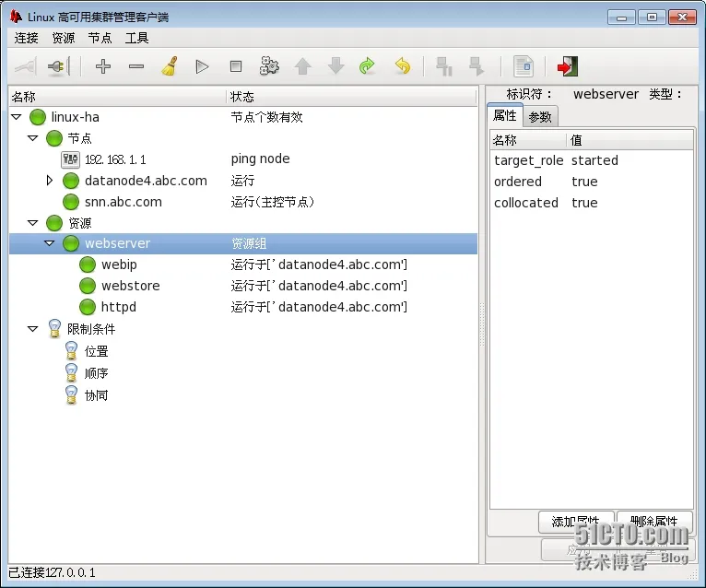Click the green status icon of linux-ha
Image resolution: width=706 pixels, height=588 pixels.
tap(38, 117)
